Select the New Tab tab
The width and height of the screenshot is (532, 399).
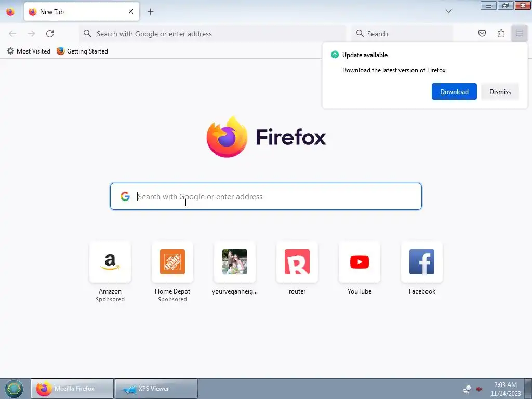pos(82,11)
